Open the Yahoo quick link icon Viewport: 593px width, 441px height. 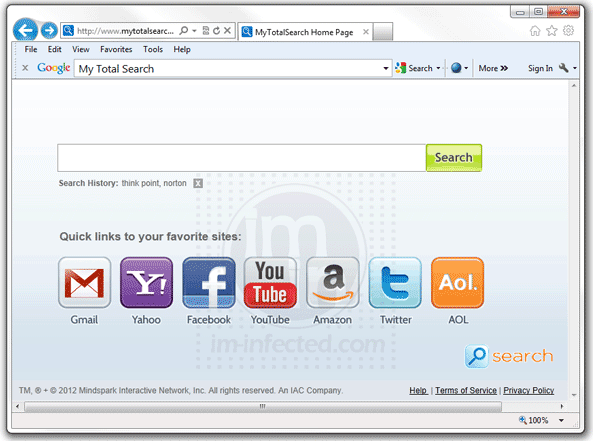point(146,282)
